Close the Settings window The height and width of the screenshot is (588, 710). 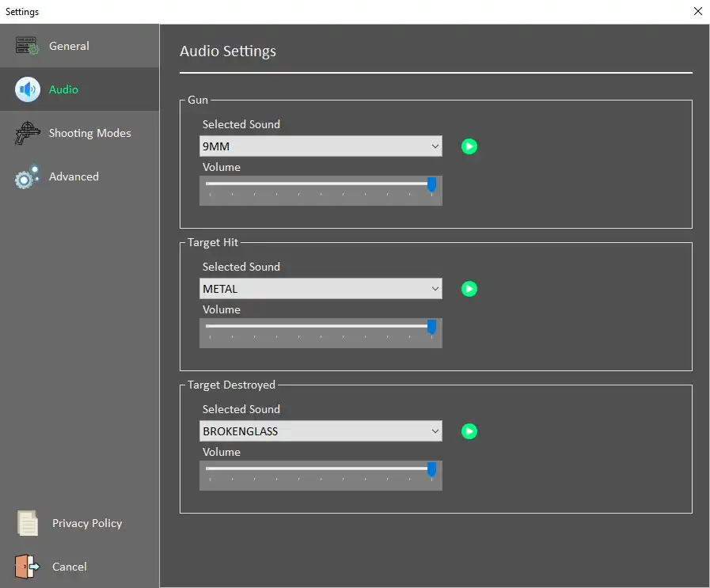pyautogui.click(x=697, y=11)
